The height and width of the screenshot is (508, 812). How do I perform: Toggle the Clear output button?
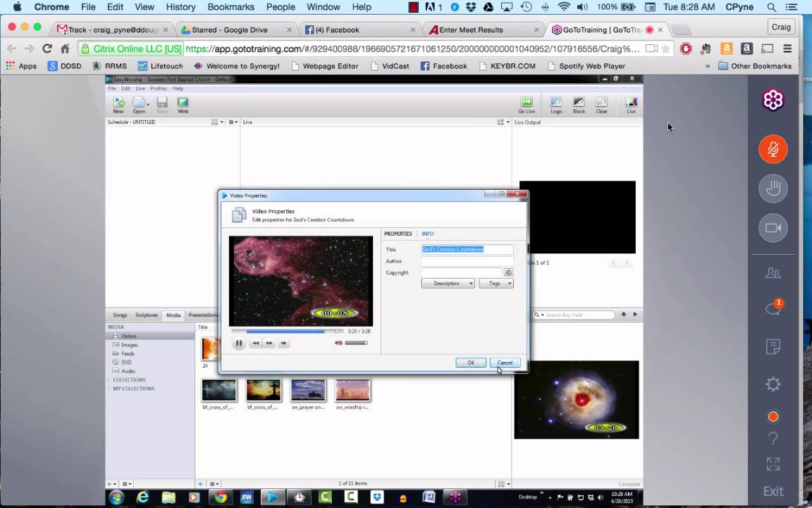coord(601,104)
